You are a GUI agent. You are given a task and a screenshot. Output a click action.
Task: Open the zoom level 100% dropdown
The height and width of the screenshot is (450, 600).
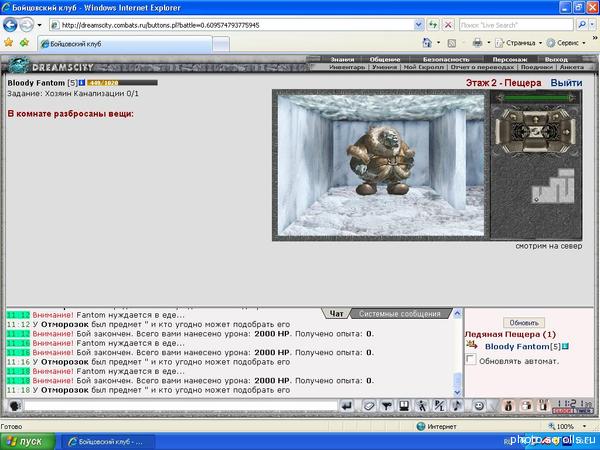tap(584, 426)
